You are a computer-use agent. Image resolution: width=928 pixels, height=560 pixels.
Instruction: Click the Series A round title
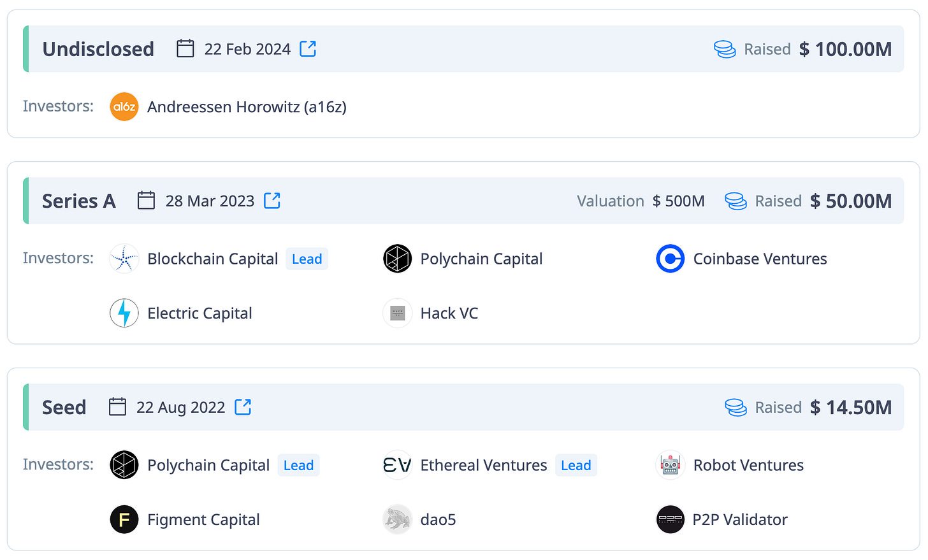pyautogui.click(x=79, y=201)
